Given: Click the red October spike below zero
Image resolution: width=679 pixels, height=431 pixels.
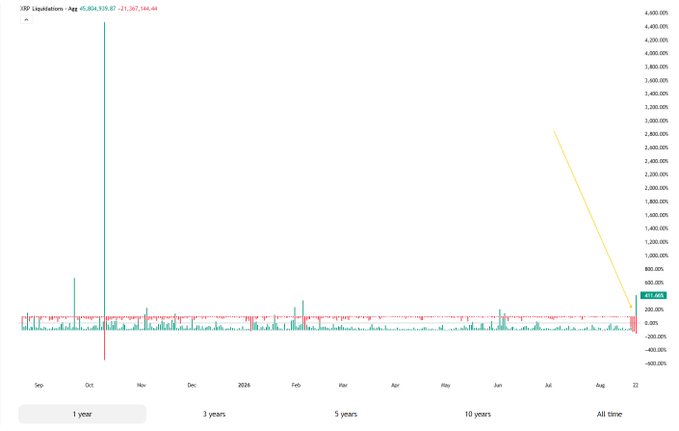Looking at the screenshot, I should click(104, 345).
